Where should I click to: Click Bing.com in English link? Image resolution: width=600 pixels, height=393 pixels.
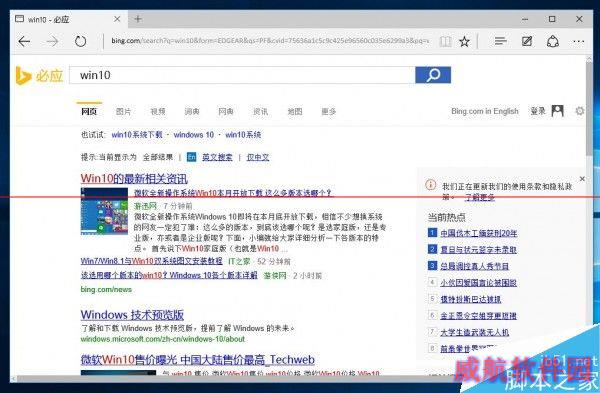pyautogui.click(x=485, y=111)
